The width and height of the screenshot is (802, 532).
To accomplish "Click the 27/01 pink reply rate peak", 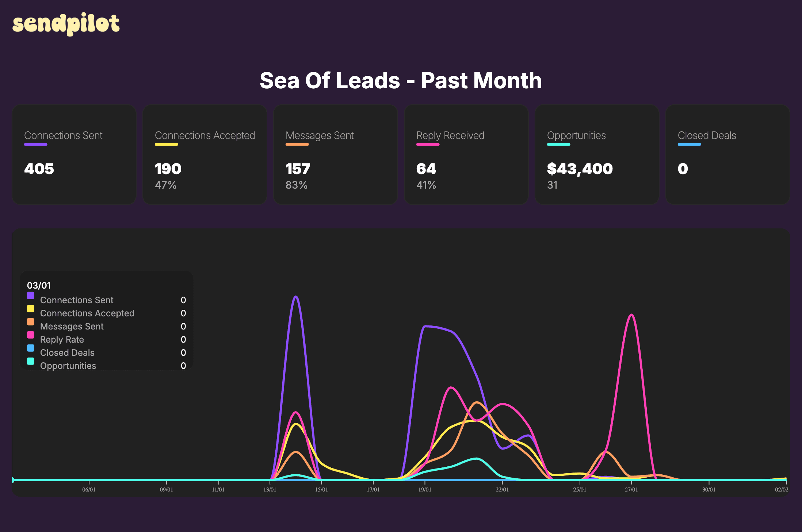I will coord(631,315).
